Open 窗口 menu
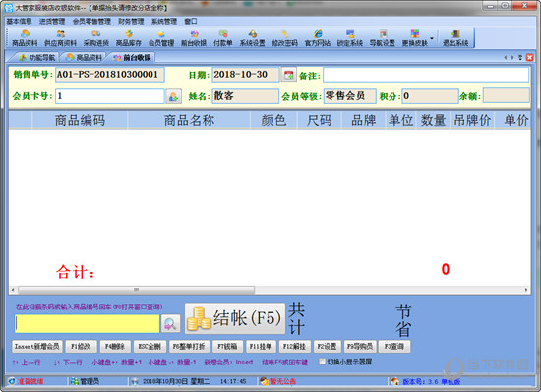The width and height of the screenshot is (541, 392). pyautogui.click(x=191, y=21)
